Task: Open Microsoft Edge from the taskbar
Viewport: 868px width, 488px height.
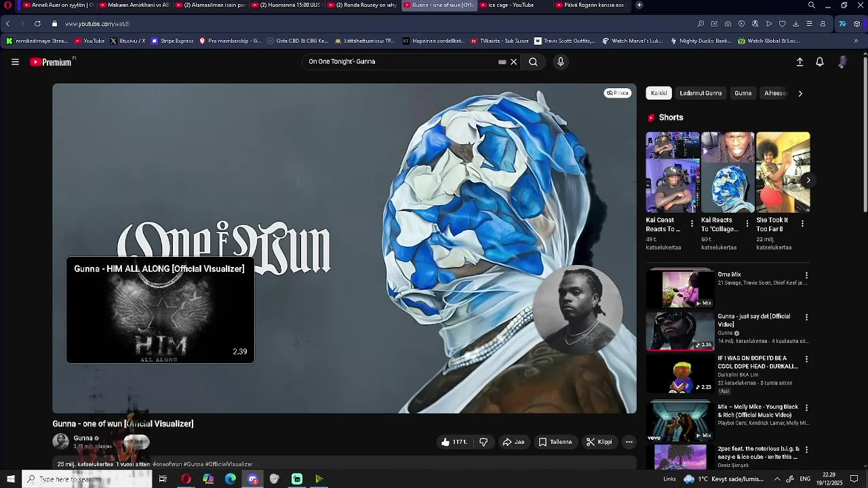Action: [231, 479]
